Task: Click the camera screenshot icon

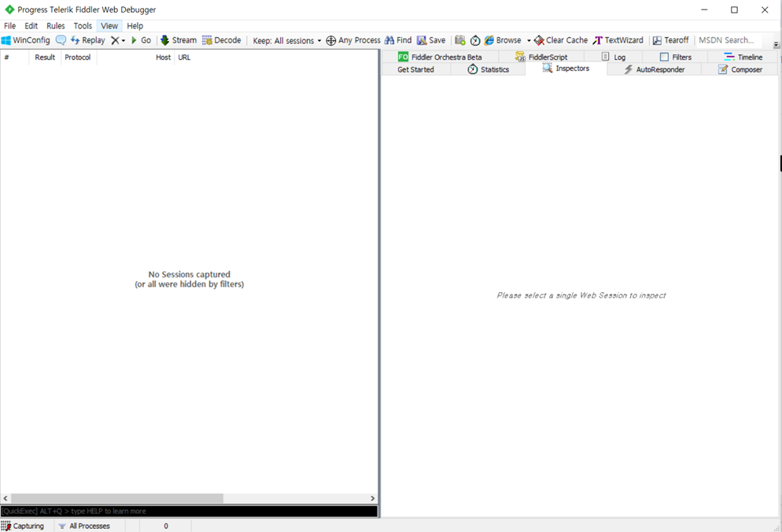Action: (x=459, y=40)
